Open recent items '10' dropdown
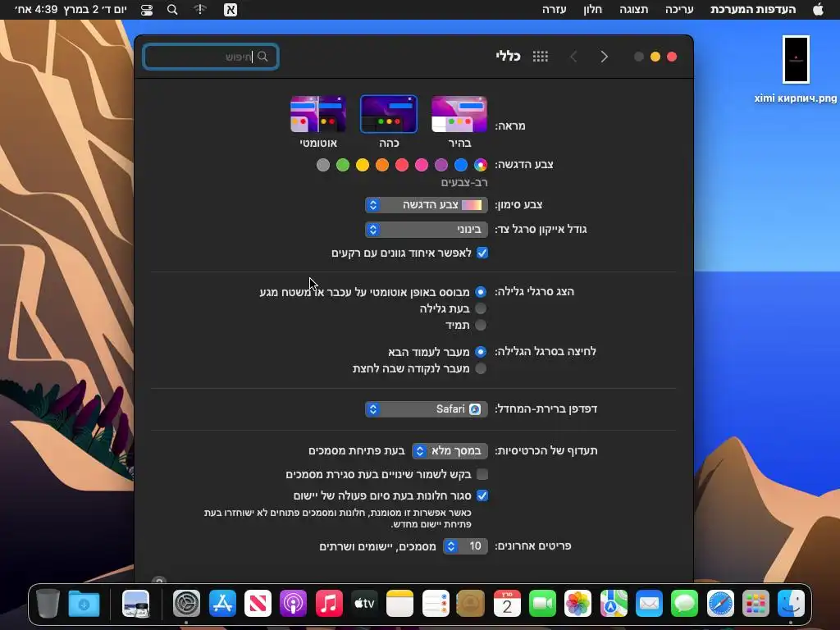Screen dimensions: 840x630 (x=466, y=546)
